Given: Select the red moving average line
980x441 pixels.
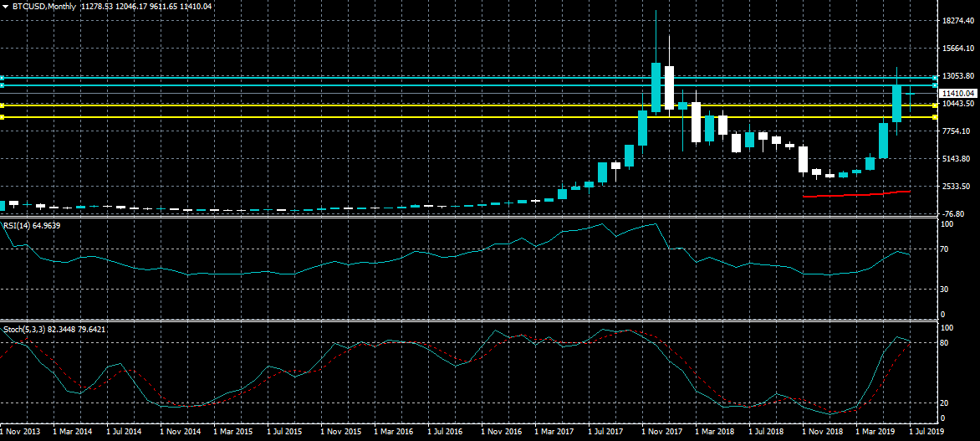Looking at the screenshot, I should pos(853,195).
